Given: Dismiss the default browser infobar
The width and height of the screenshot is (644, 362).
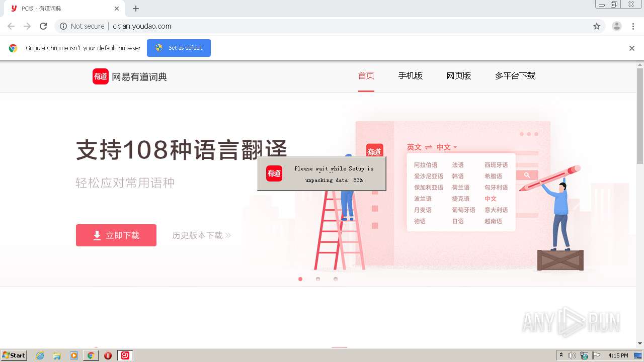Looking at the screenshot, I should 632,48.
